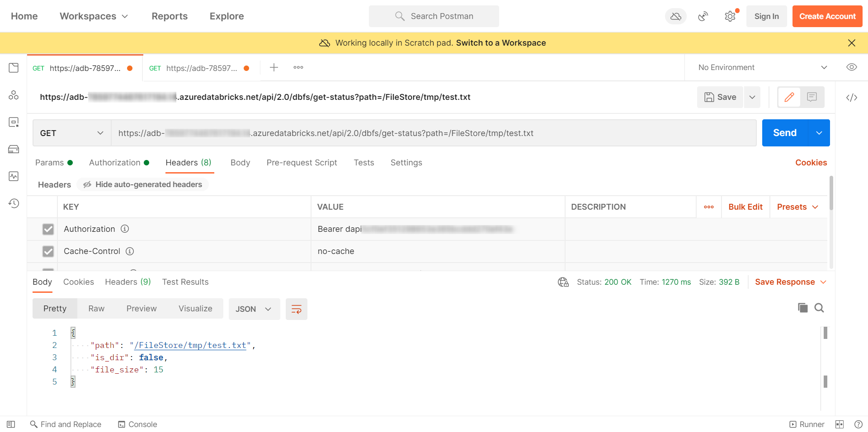Open the Presets dropdown
Image resolution: width=868 pixels, height=432 pixels.
[798, 207]
